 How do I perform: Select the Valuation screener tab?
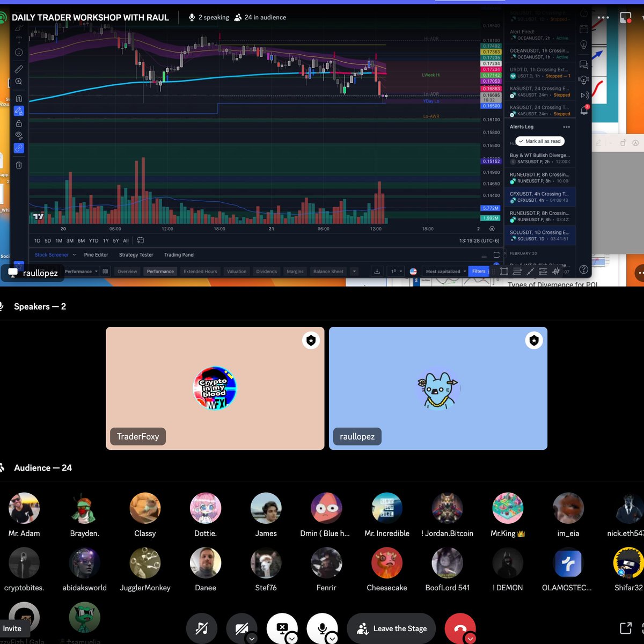point(237,272)
